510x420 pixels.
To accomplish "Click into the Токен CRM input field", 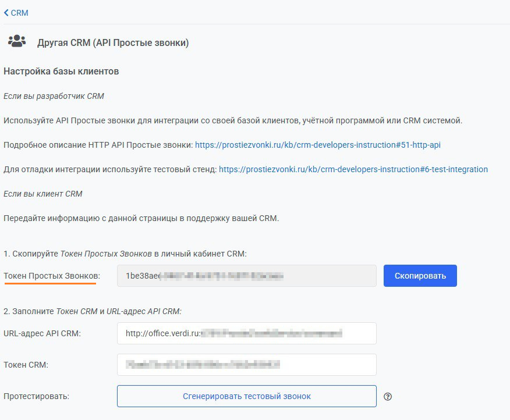I will coord(246,365).
